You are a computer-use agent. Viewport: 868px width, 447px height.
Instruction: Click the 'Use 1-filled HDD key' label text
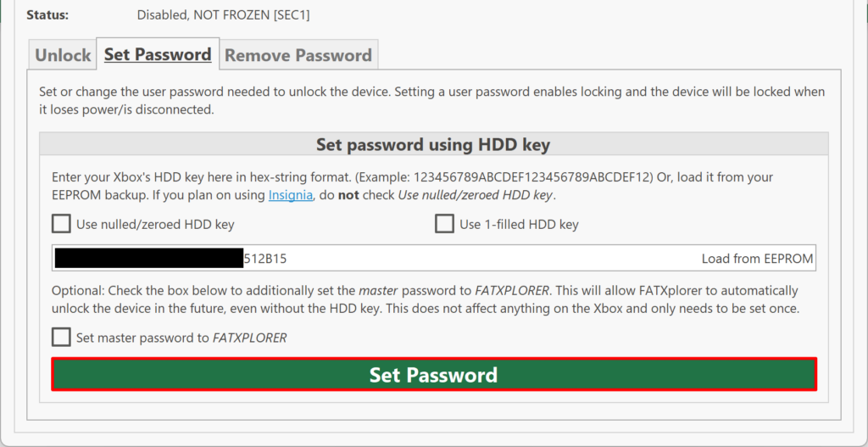520,225
